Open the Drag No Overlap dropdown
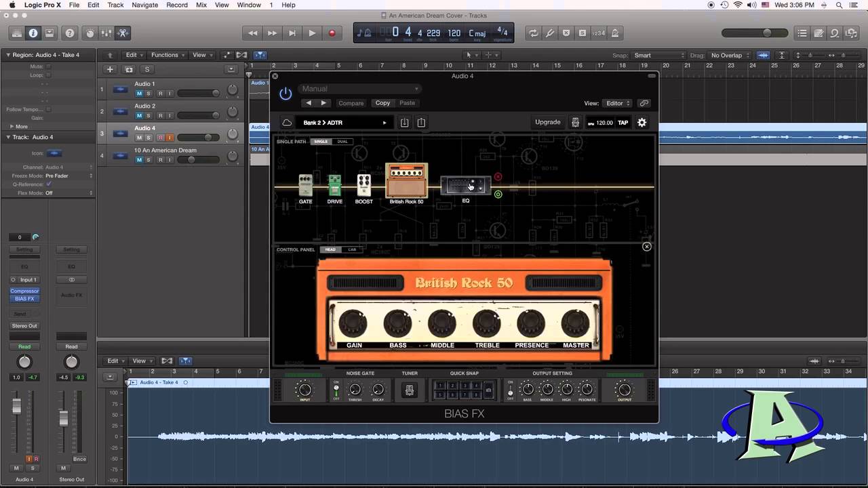 730,56
